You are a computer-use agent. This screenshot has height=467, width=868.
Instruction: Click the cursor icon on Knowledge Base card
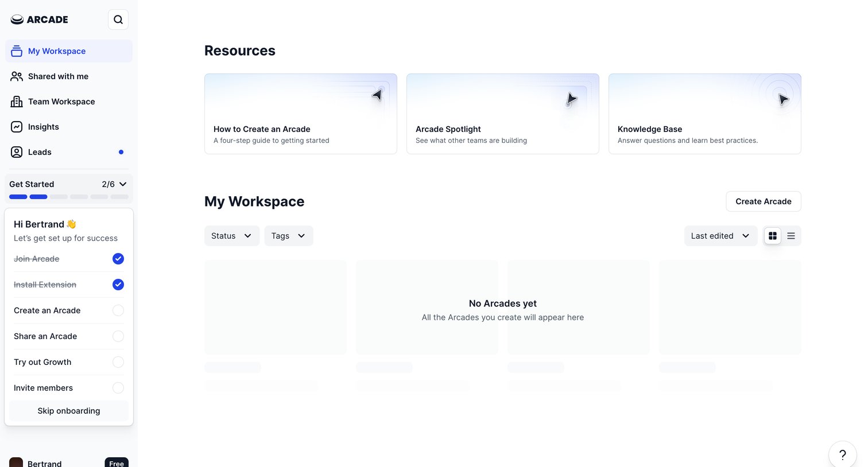783,99
